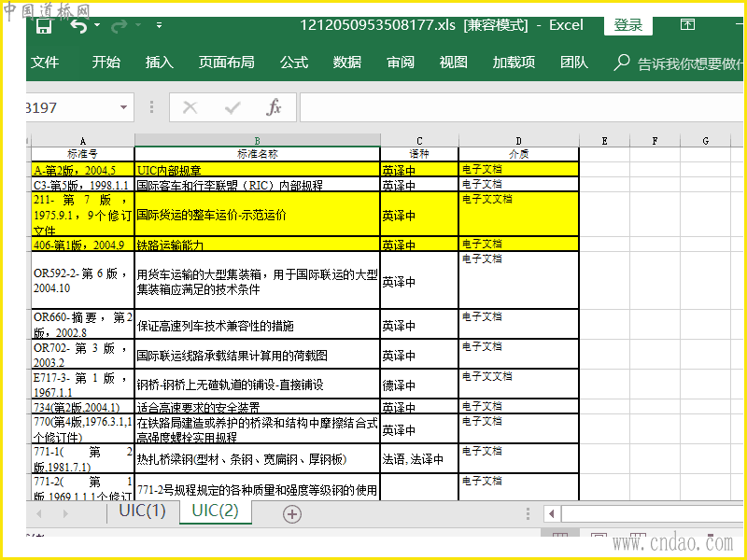747x560 pixels.
Task: Select cell 406-第1版，2004.9
Action: [x=83, y=244]
